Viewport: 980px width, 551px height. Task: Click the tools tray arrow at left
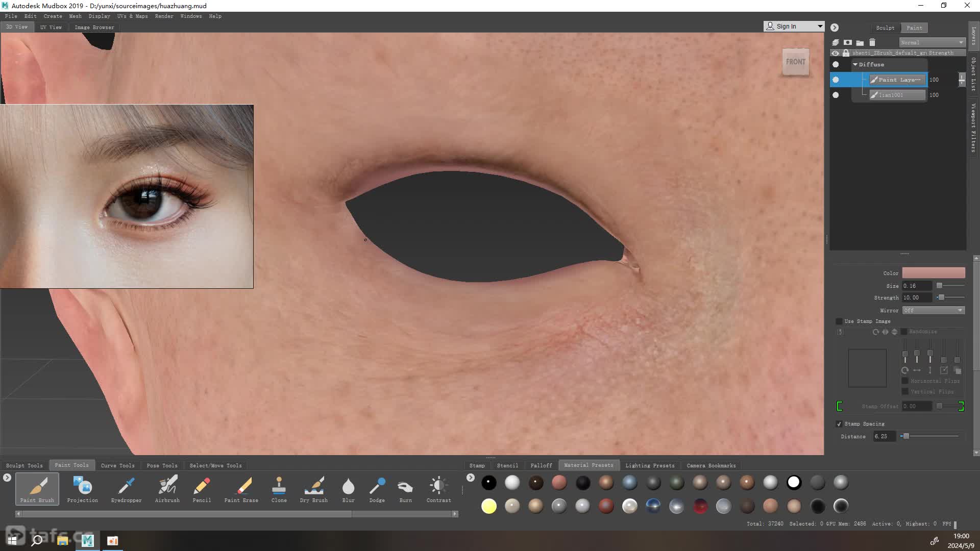[7, 478]
